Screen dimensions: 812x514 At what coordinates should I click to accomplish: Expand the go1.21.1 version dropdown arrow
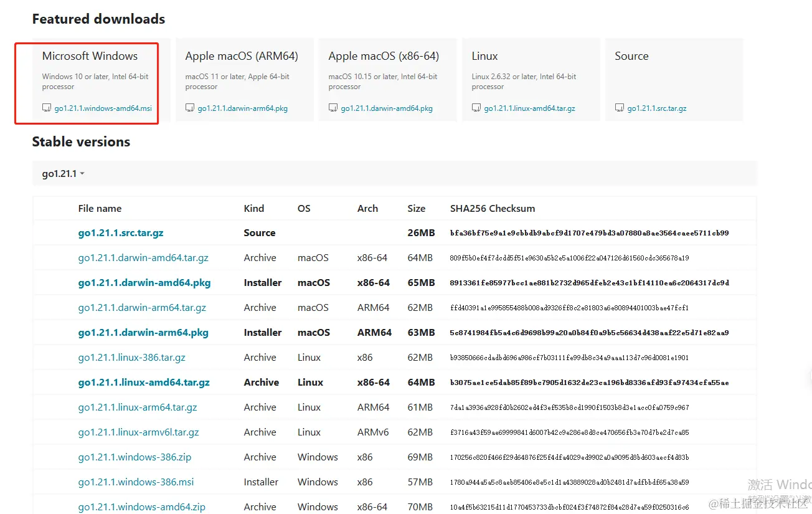click(x=82, y=174)
